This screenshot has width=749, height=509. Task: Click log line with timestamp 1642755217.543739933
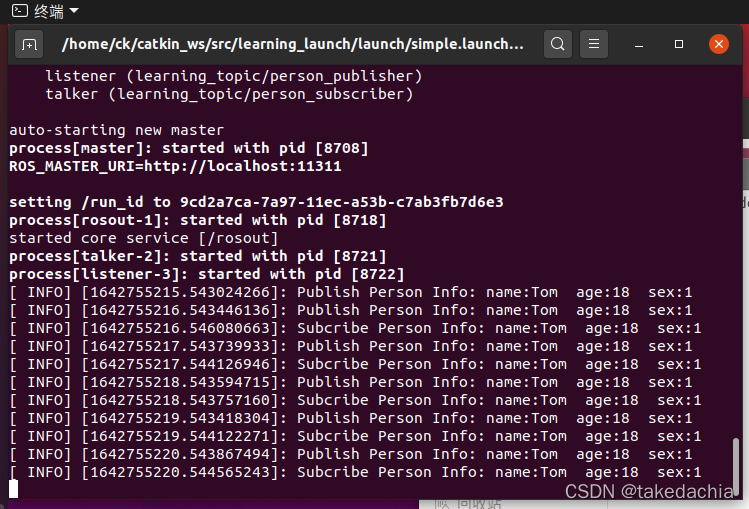351,346
